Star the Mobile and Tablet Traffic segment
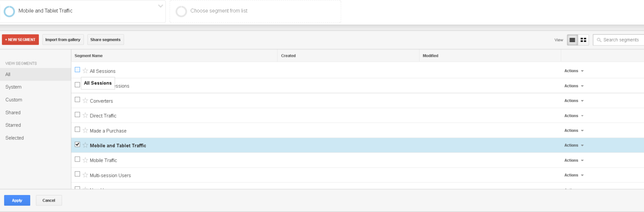 (85, 145)
